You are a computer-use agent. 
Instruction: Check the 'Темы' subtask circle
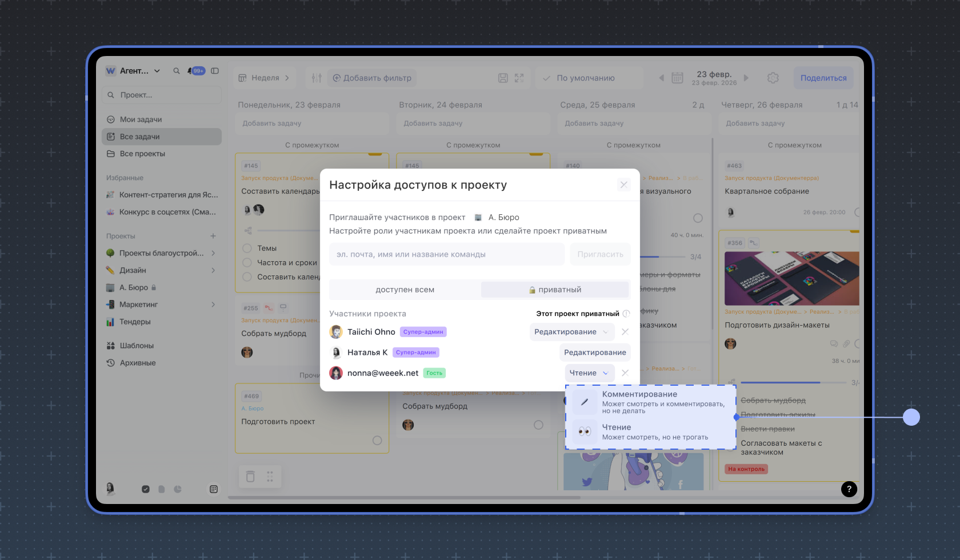pyautogui.click(x=247, y=248)
